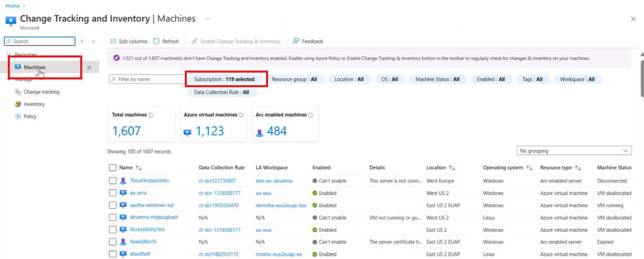Check the box for AeessWin16
This screenshot has height=259, width=644.
(113, 242)
